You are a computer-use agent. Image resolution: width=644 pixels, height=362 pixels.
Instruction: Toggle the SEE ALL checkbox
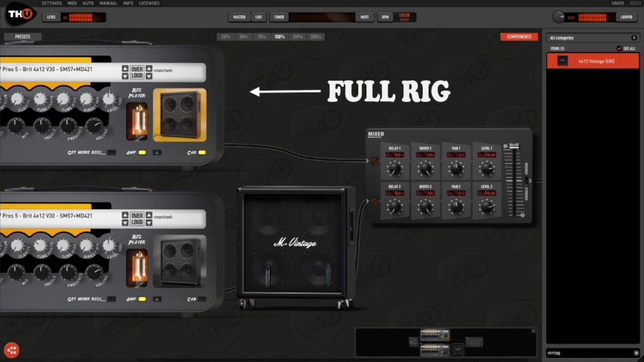(x=619, y=49)
